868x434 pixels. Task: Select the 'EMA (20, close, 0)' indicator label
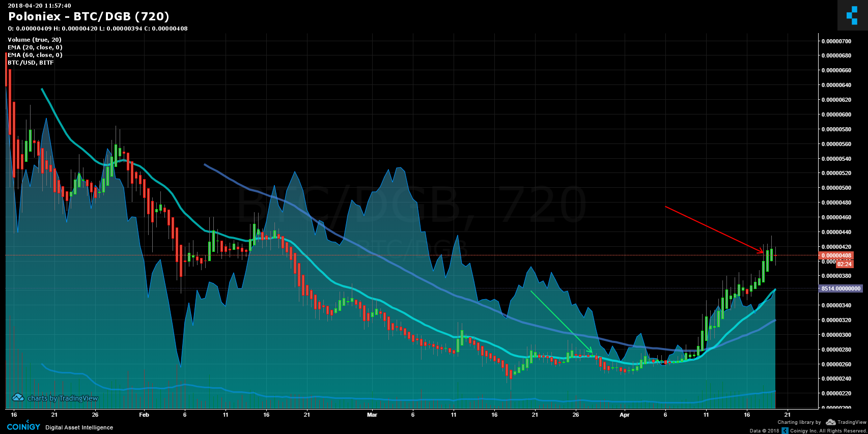35,47
